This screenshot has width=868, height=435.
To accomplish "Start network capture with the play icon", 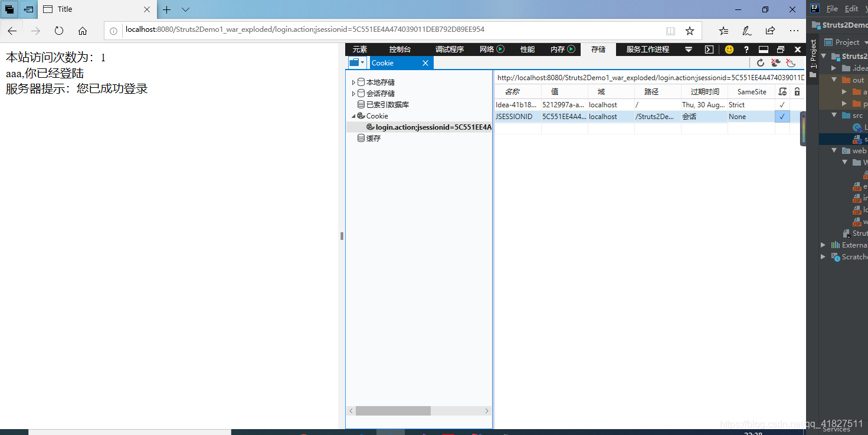I will pos(500,50).
